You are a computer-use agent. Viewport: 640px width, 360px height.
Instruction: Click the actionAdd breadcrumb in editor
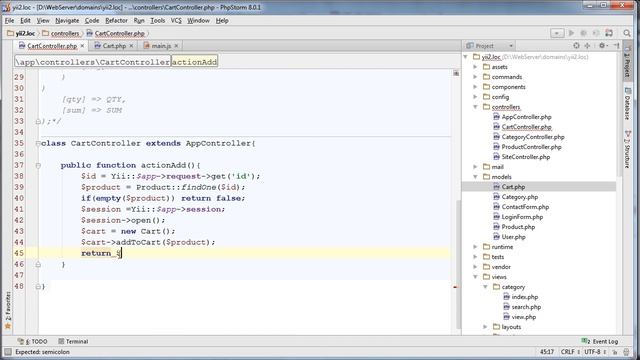(194, 62)
